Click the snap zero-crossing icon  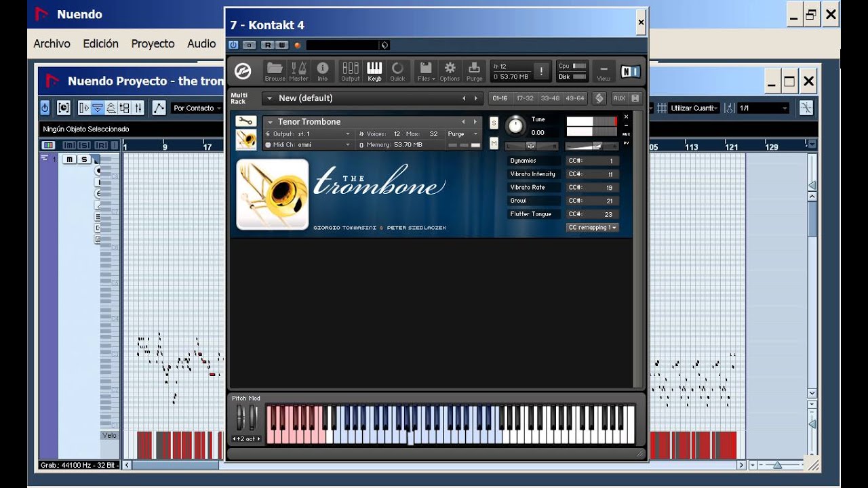pyautogui.click(x=806, y=108)
